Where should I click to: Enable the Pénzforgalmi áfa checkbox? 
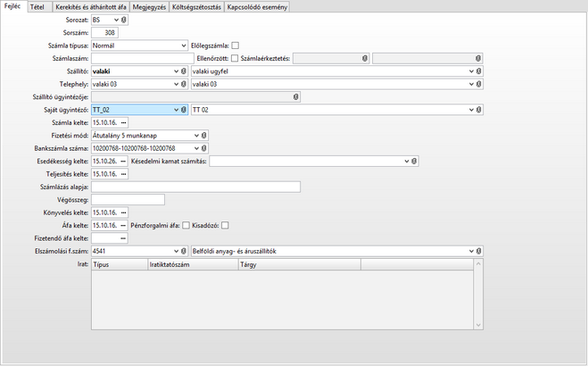186,226
